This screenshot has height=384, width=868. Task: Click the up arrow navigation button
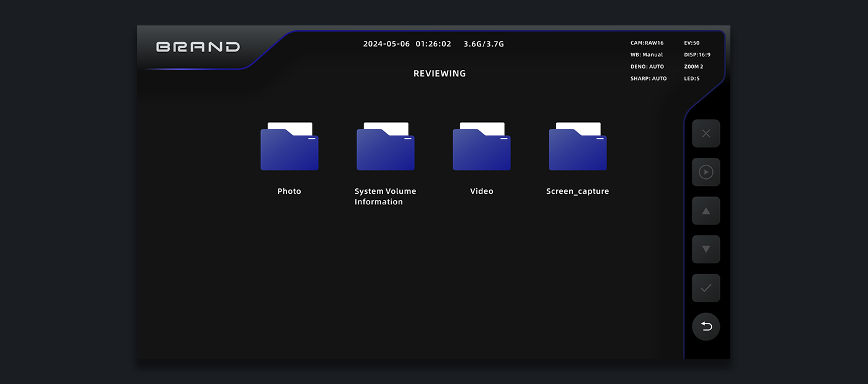706,211
